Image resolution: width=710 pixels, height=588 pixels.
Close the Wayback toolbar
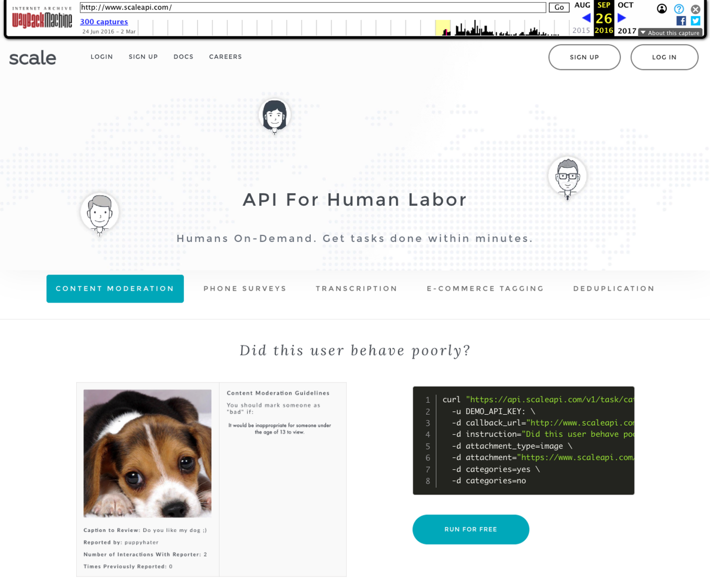tap(695, 9)
